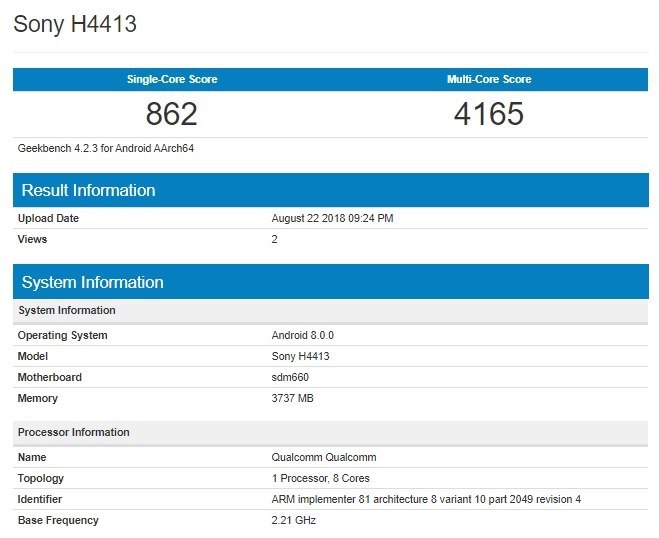Viewport: 659px width, 538px height.
Task: Select the Base Frequency label
Action: pyautogui.click(x=58, y=520)
